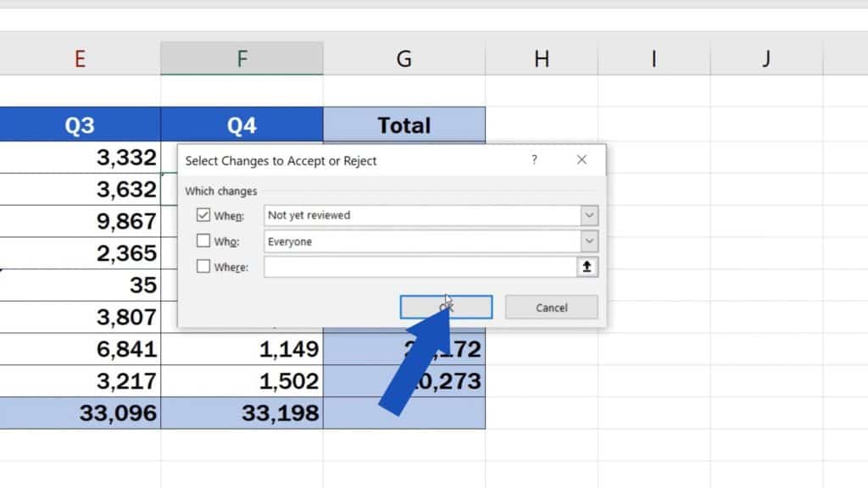Cancel the accept or reject dialog
Screen dimensions: 868x488
[x=551, y=307]
